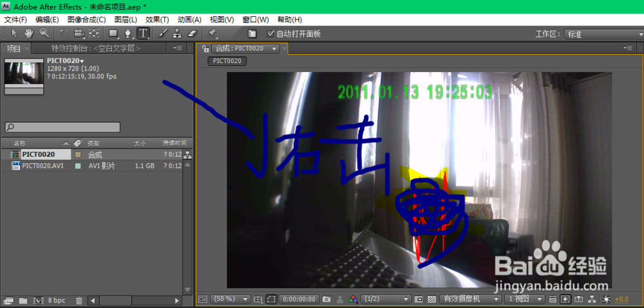Click the PICT0020 breadcrumb button in viewer

(x=227, y=61)
